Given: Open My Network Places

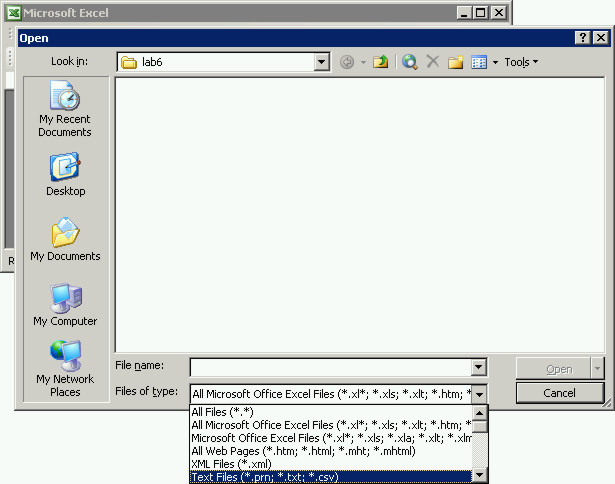Looking at the screenshot, I should coord(65,368).
